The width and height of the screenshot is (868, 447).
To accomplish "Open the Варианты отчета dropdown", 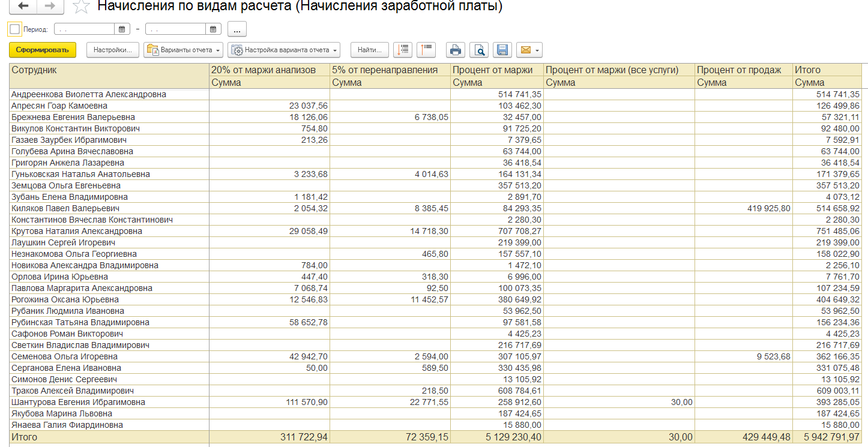I will point(184,50).
